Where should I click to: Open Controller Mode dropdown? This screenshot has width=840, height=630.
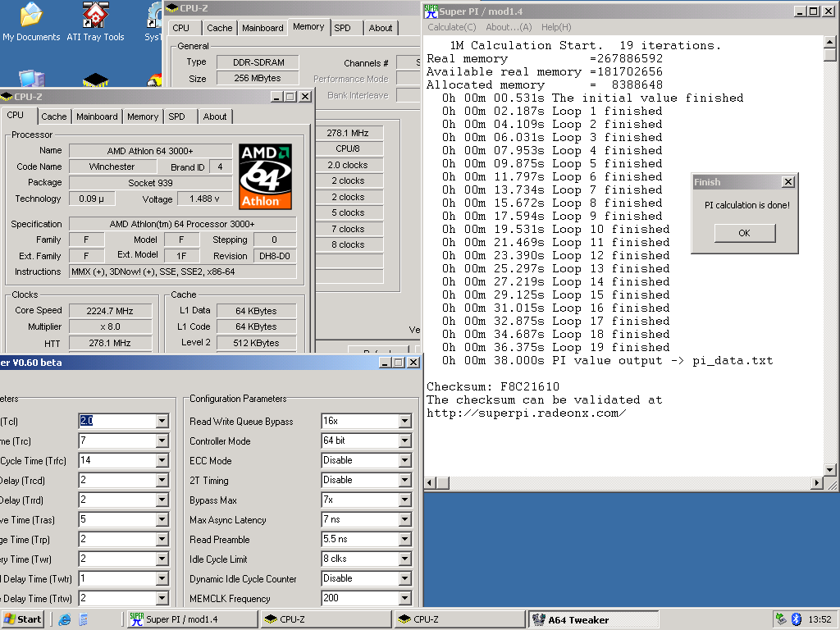[x=405, y=441]
